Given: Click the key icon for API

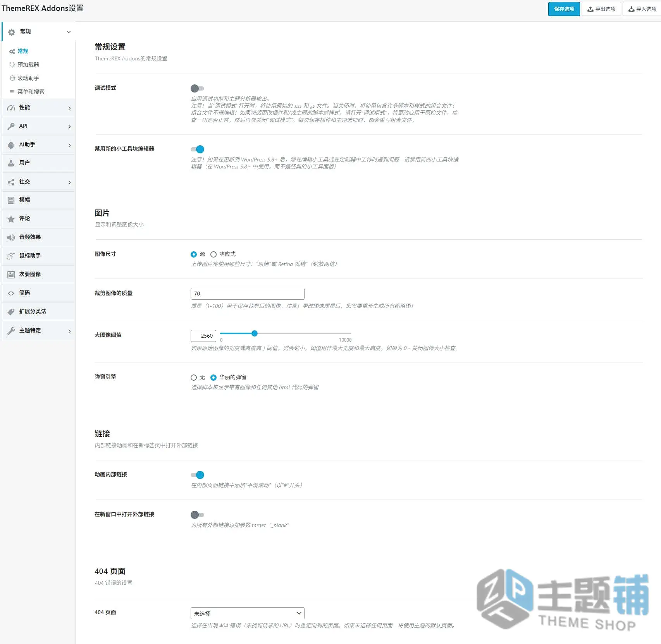Looking at the screenshot, I should (x=11, y=126).
